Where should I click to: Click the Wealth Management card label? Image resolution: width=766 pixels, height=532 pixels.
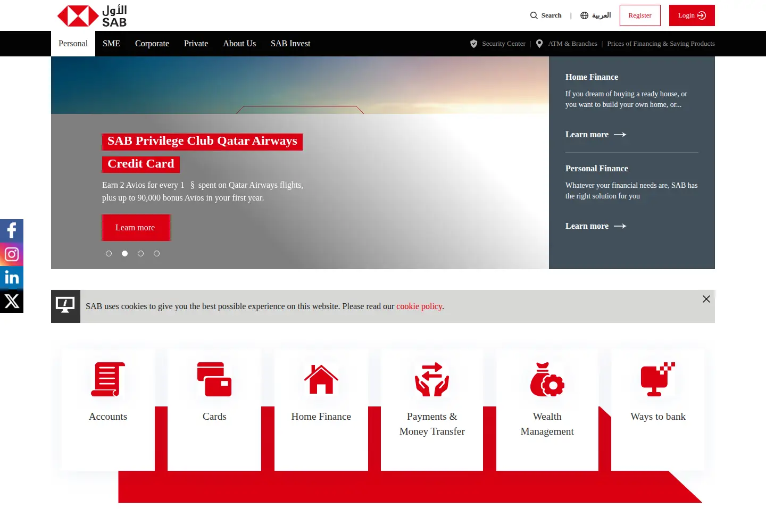pyautogui.click(x=547, y=424)
